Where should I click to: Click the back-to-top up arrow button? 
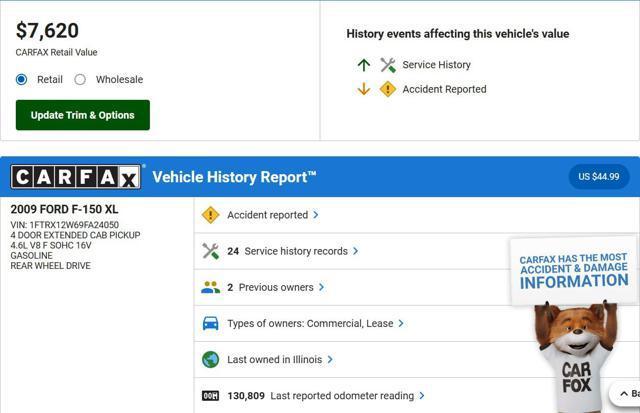[624, 394]
